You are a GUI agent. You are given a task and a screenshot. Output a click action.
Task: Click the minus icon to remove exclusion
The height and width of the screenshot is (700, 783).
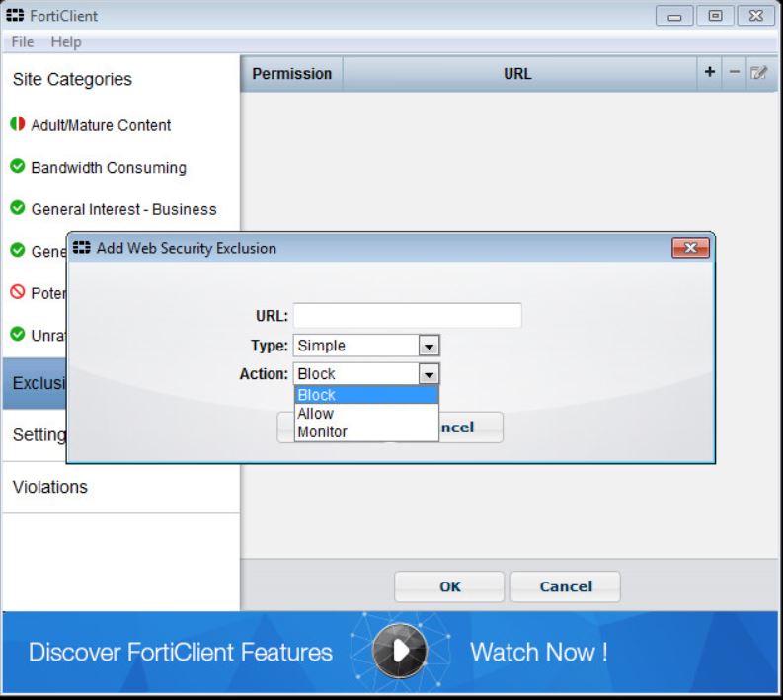(735, 73)
